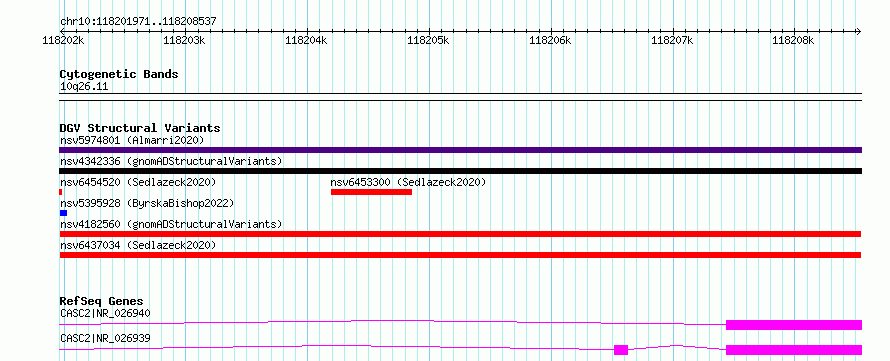Viewport: 890px width, 361px height.
Task: Open the CASC2|NR_026940 gene label
Action: point(105,313)
